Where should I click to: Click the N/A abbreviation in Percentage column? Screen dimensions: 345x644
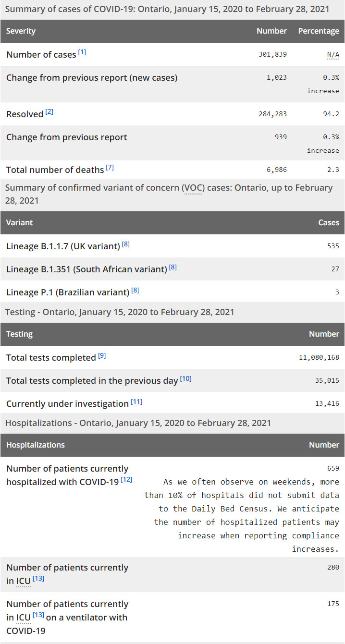pyautogui.click(x=333, y=54)
